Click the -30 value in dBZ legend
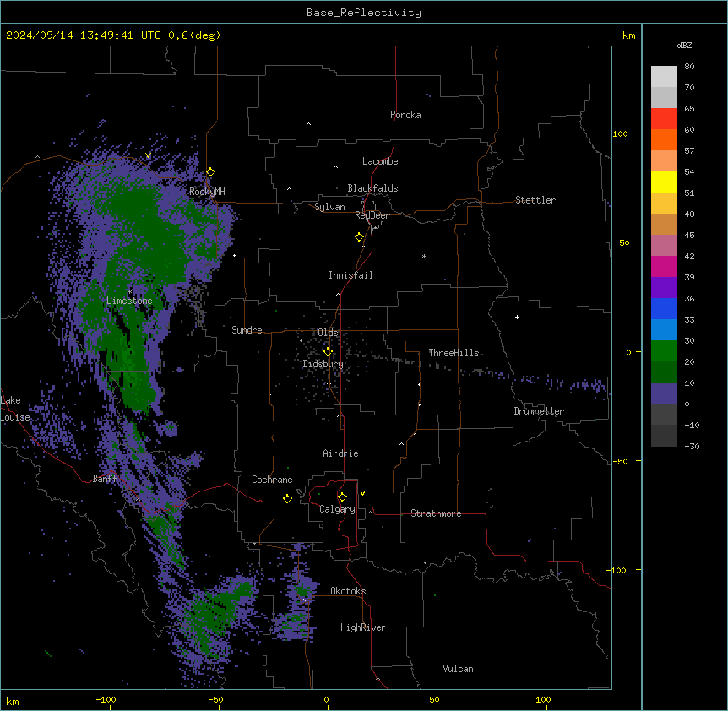 [x=692, y=446]
